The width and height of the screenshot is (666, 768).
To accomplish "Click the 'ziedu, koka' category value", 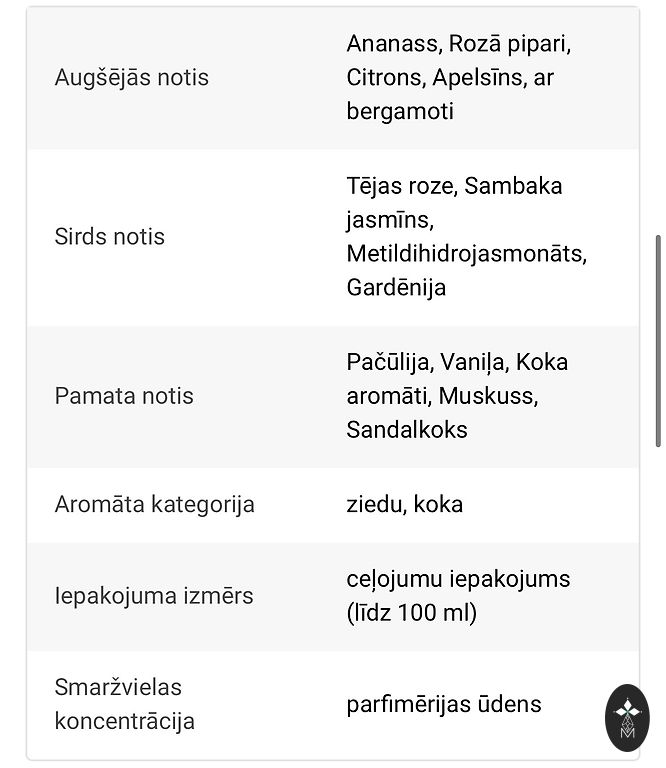I will [x=404, y=504].
